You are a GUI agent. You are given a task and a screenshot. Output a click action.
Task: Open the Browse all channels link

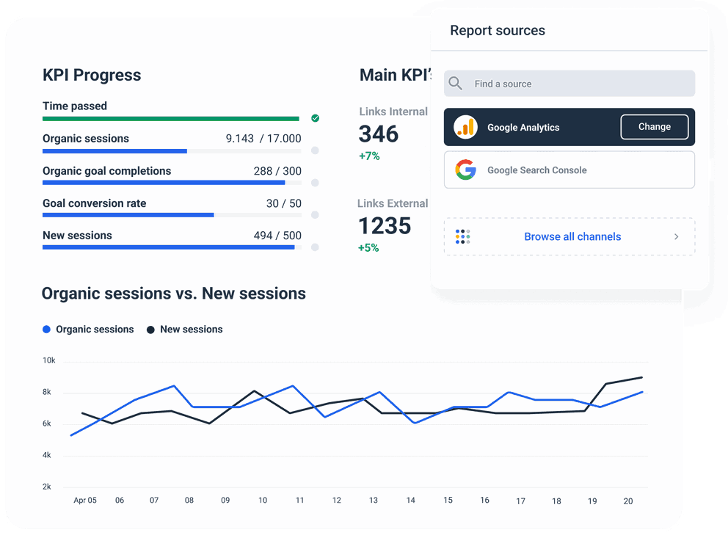[x=572, y=236]
